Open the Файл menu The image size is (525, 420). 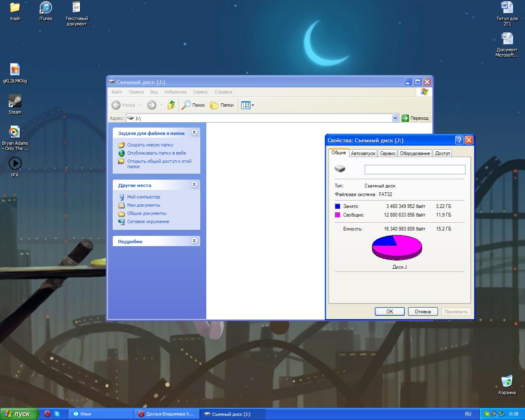(116, 92)
